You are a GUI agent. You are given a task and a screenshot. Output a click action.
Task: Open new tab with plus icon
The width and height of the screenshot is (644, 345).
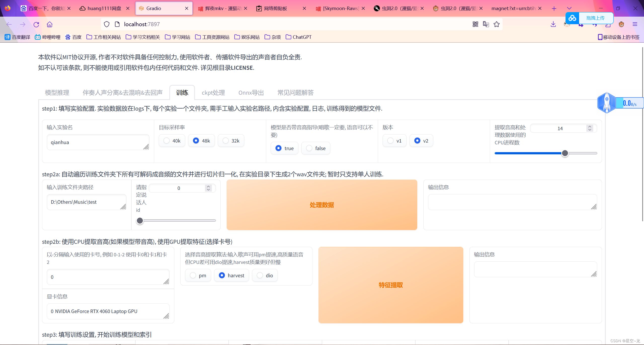pos(554,8)
